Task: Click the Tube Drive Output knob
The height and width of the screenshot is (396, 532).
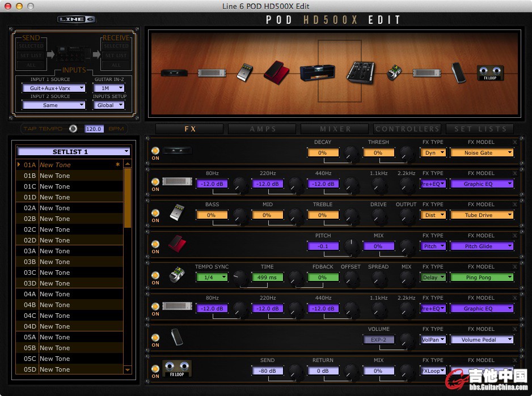Action: click(407, 215)
